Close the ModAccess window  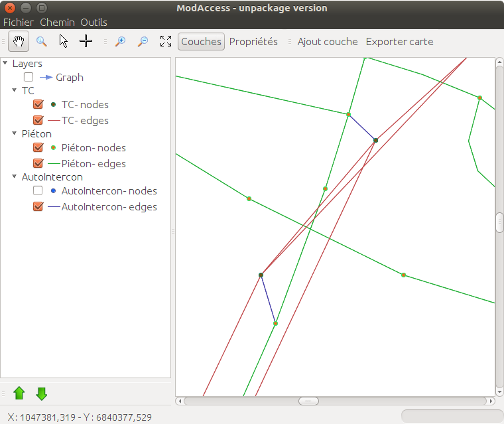(x=10, y=8)
